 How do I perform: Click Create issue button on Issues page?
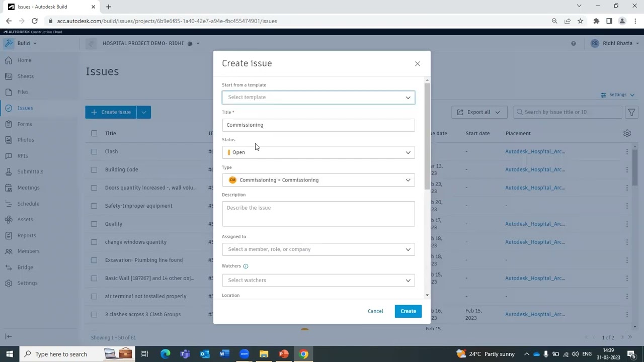tap(111, 112)
